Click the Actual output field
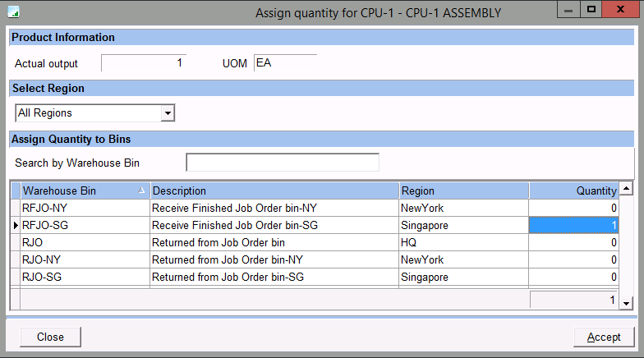 tap(143, 63)
